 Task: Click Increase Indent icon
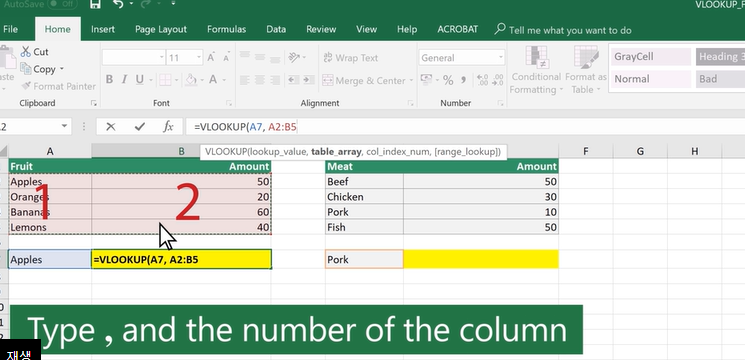tap(308, 80)
